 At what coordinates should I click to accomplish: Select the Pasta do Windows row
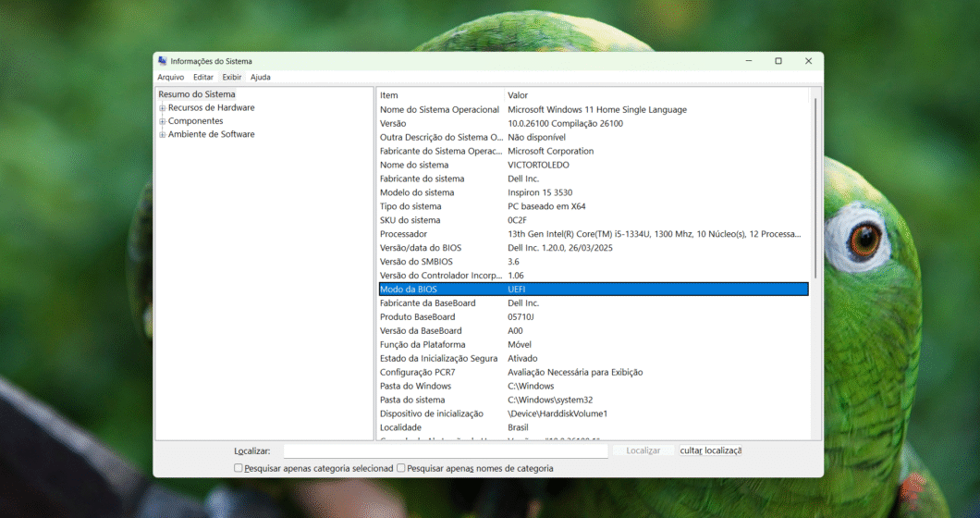click(594, 386)
